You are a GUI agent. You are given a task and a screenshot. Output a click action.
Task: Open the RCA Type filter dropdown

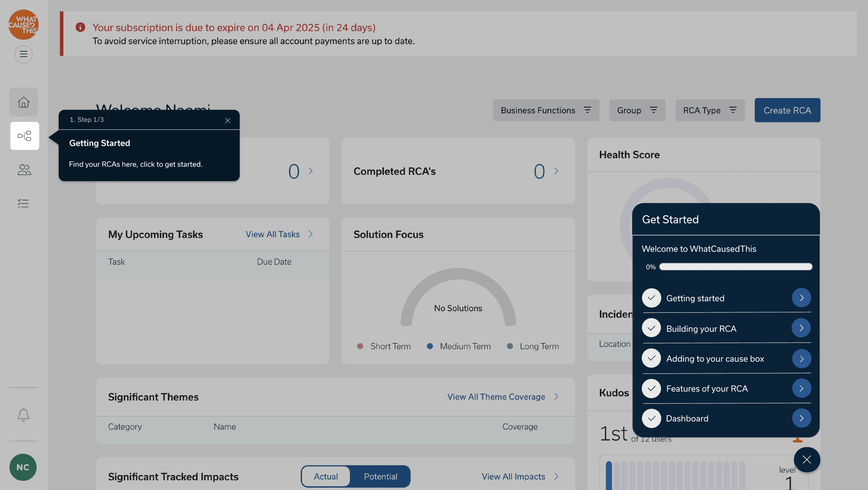tap(710, 110)
